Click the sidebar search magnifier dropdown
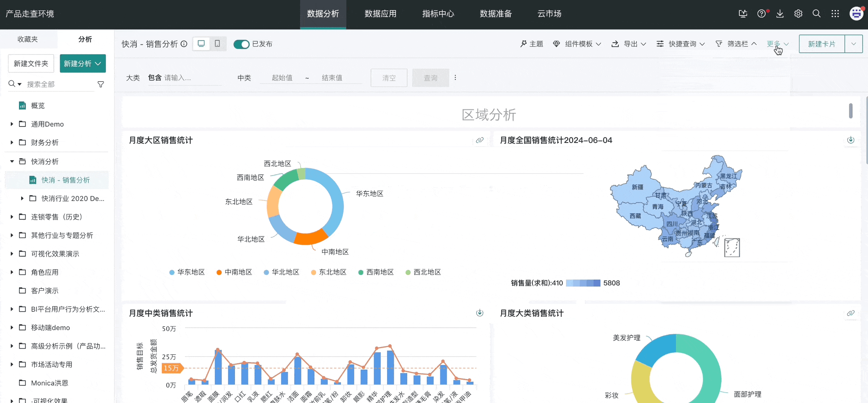This screenshot has height=403, width=868. pos(15,84)
